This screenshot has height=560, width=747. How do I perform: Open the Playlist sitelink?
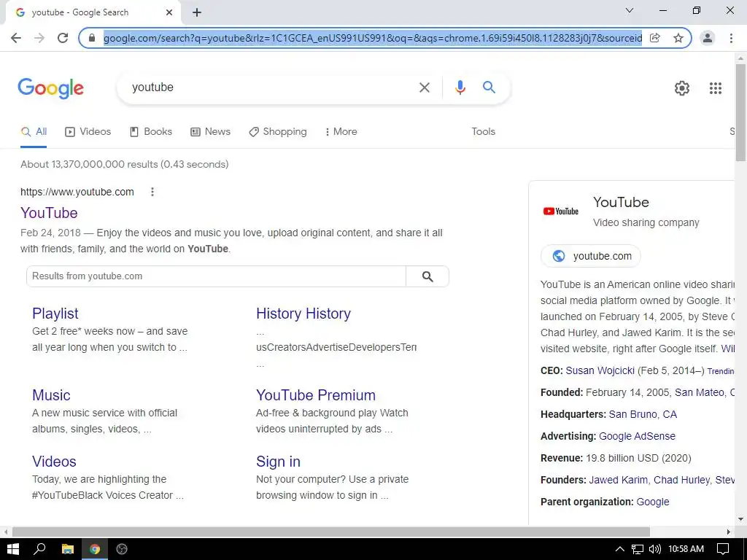coord(55,314)
